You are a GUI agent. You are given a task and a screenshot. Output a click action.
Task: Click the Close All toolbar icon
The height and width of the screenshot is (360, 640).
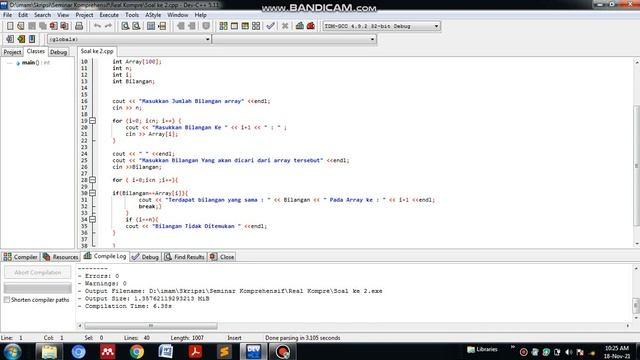[x=64, y=26]
